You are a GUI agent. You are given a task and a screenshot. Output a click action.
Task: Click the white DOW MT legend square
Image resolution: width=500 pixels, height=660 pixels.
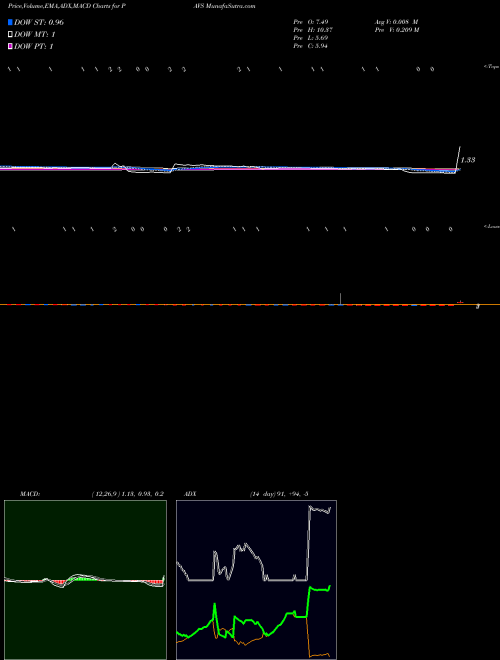point(10,35)
